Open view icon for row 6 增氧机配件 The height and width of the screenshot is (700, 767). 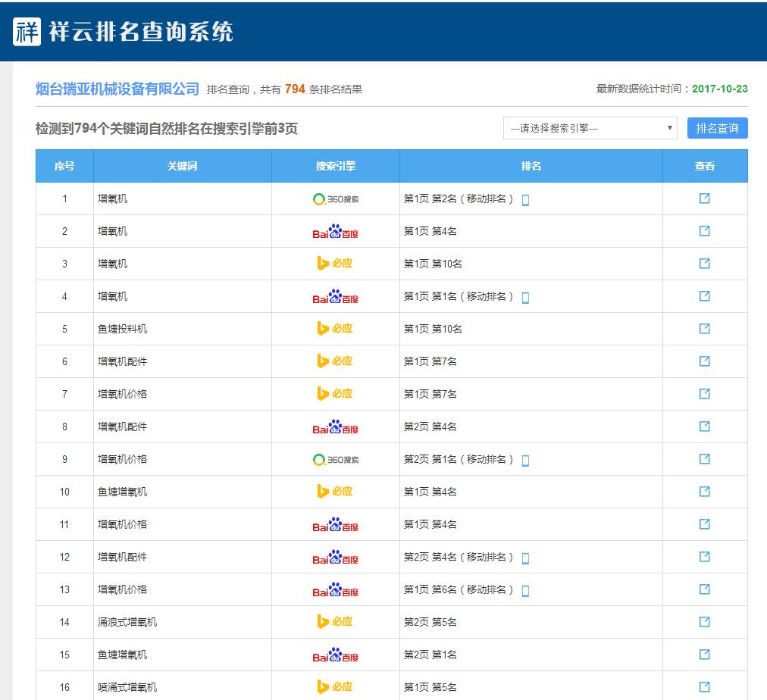pyautogui.click(x=704, y=361)
